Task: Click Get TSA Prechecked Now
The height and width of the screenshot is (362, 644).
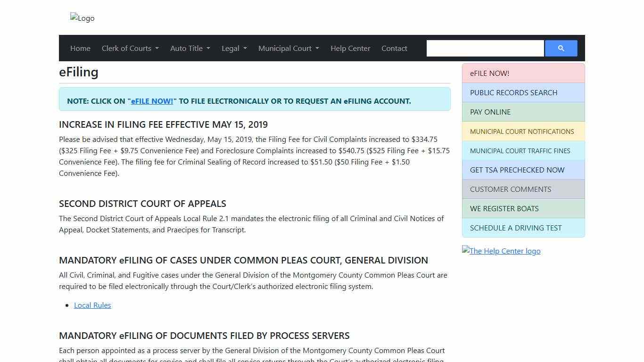Action: point(523,170)
